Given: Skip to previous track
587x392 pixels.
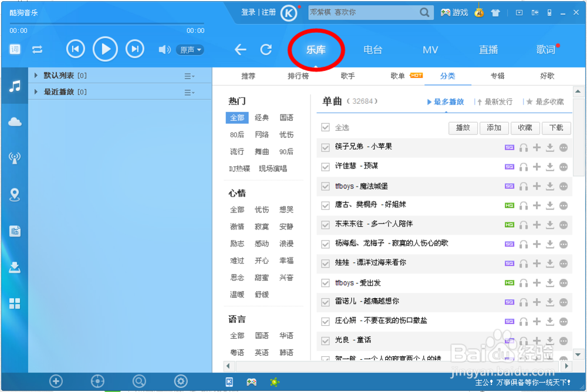Looking at the screenshot, I should tap(76, 49).
